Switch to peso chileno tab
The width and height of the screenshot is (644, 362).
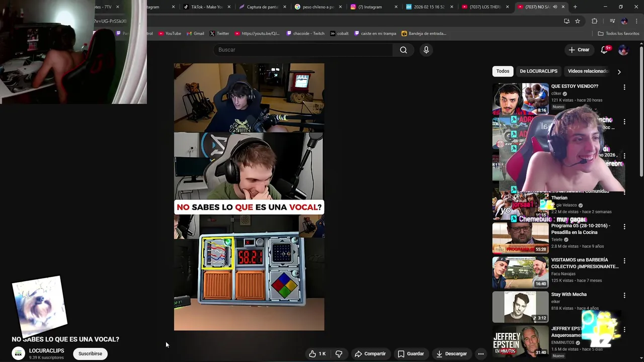pyautogui.click(x=317, y=7)
